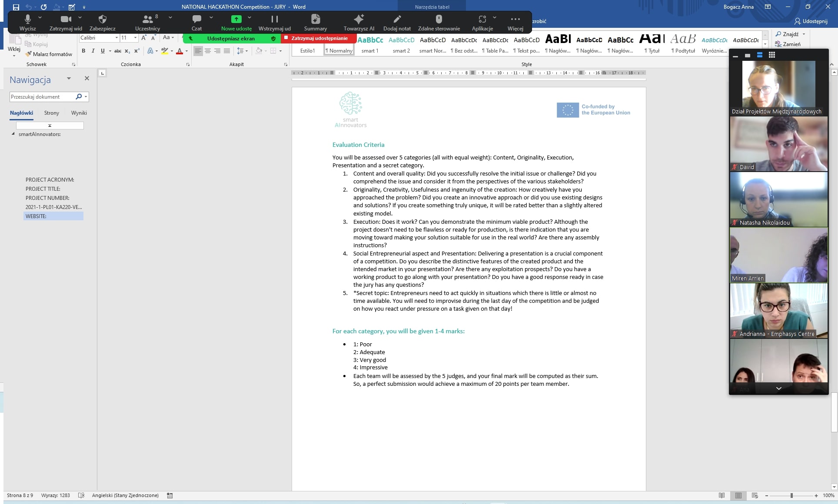Screen dimensions: 838x504
Task: Justify paragraph text
Action: tap(227, 51)
